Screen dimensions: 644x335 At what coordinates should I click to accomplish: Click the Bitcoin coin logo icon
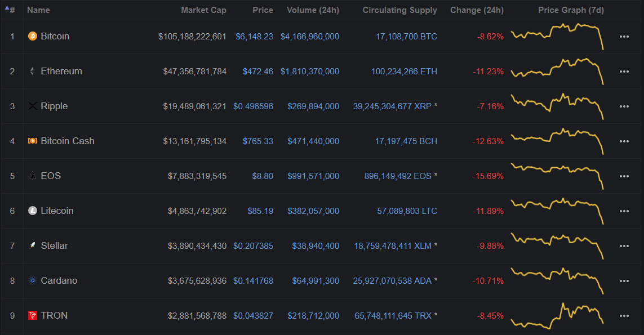click(33, 36)
